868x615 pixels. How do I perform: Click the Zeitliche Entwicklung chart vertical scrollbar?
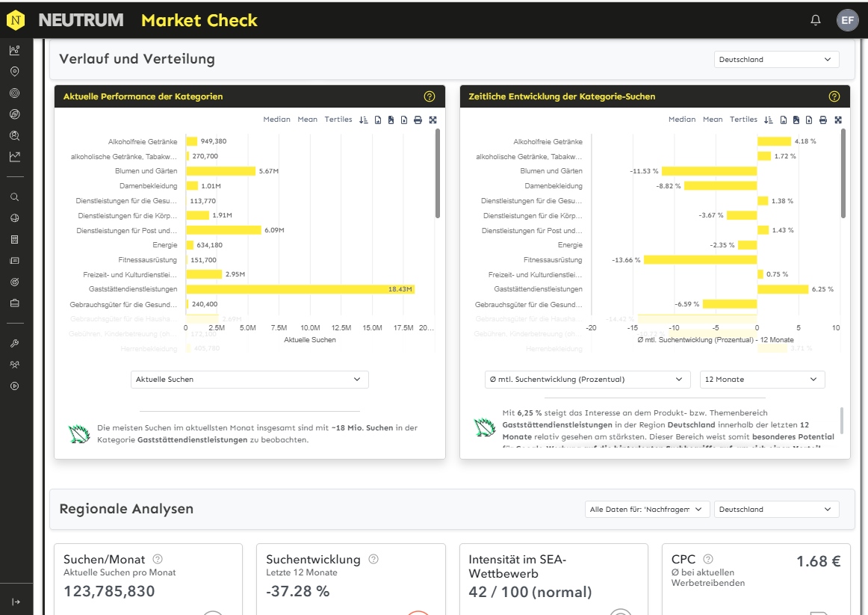(x=843, y=173)
